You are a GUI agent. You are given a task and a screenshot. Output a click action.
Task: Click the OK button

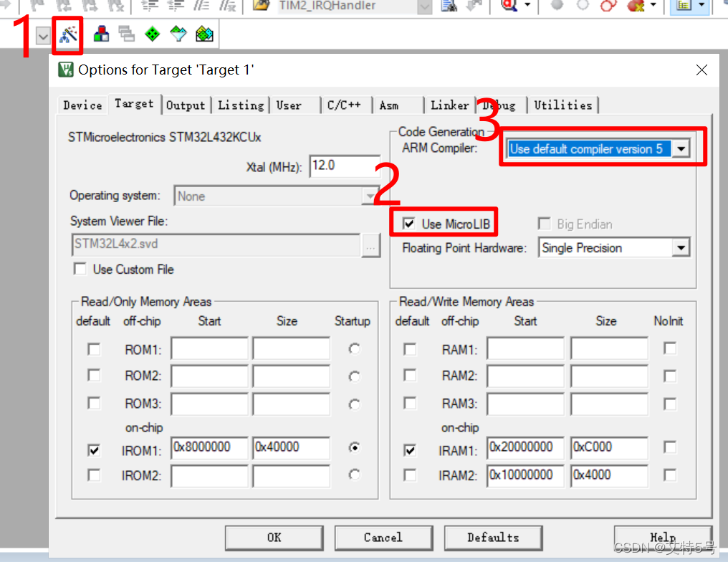(x=274, y=538)
